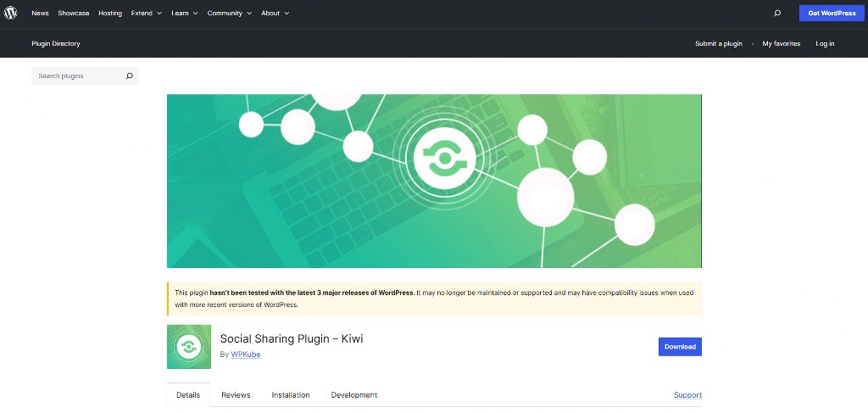Open My favorites link

pos(781,44)
